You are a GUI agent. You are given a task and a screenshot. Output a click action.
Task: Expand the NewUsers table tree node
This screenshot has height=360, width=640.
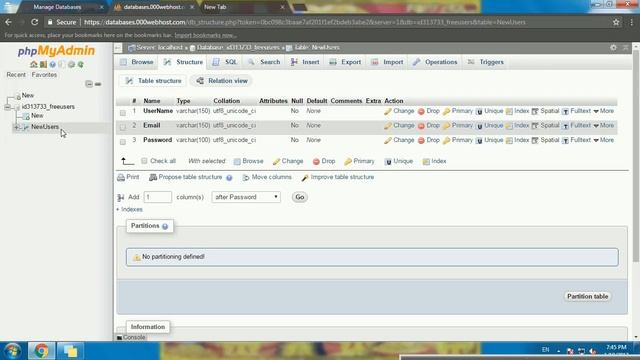click(16, 127)
